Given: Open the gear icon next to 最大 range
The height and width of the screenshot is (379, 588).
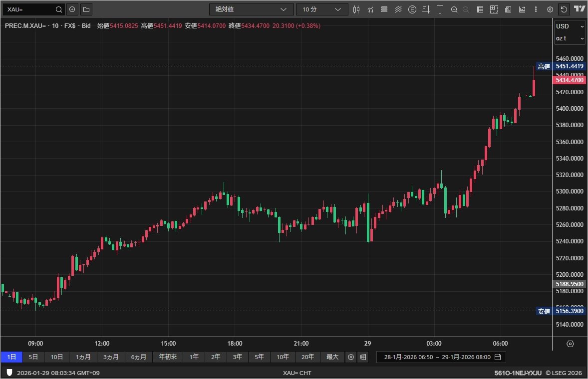Looking at the screenshot, I should click(x=350, y=357).
